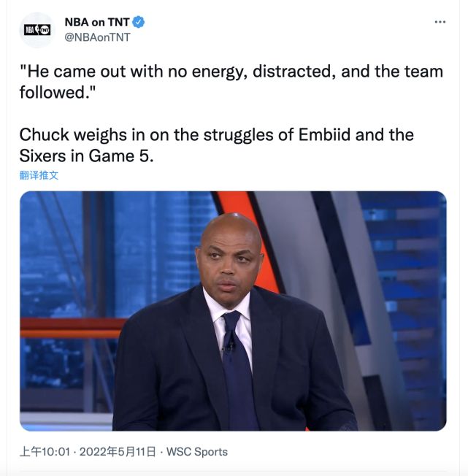Click "Sixers in Game 5." text
The width and height of the screenshot is (468, 476).
tap(86, 156)
